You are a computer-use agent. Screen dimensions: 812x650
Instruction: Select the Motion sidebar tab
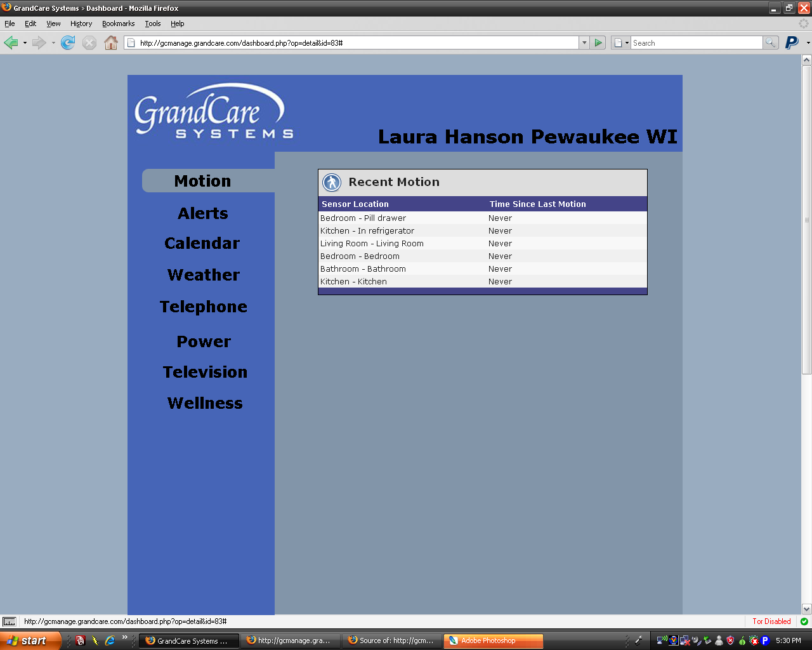click(x=209, y=181)
